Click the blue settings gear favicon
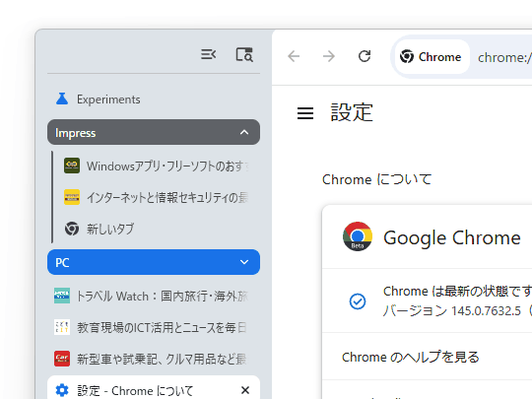Image resolution: width=532 pixels, height=399 pixels. pos(62,390)
